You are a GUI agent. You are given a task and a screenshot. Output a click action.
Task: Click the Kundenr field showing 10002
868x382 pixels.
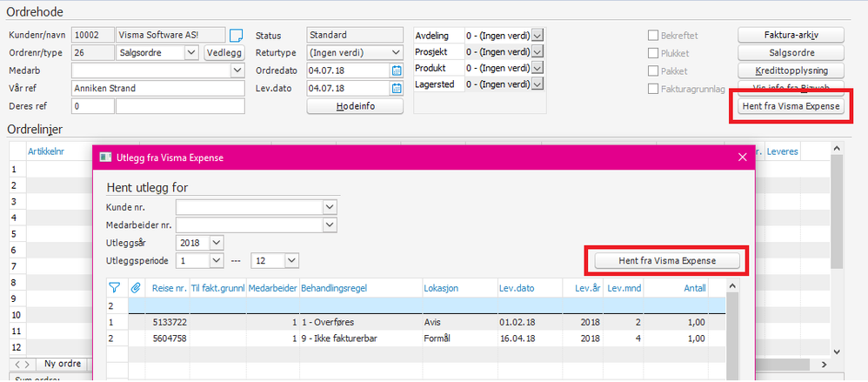(x=92, y=35)
